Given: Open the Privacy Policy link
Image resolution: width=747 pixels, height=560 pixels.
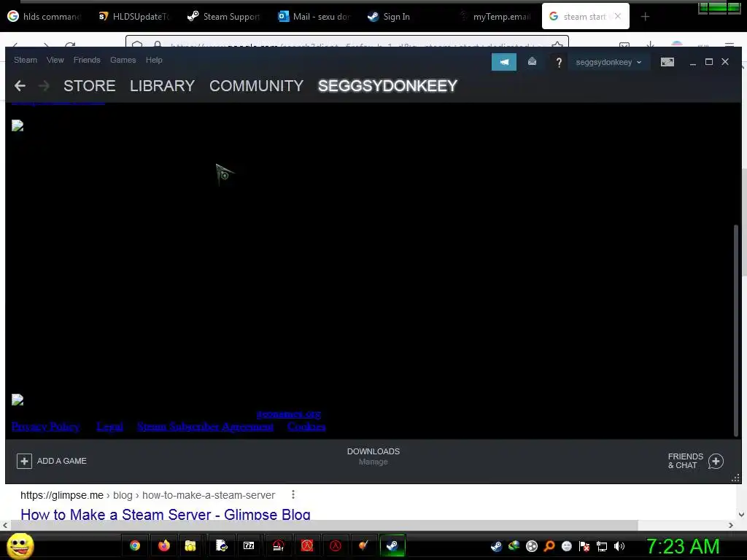Looking at the screenshot, I should click(x=46, y=426).
